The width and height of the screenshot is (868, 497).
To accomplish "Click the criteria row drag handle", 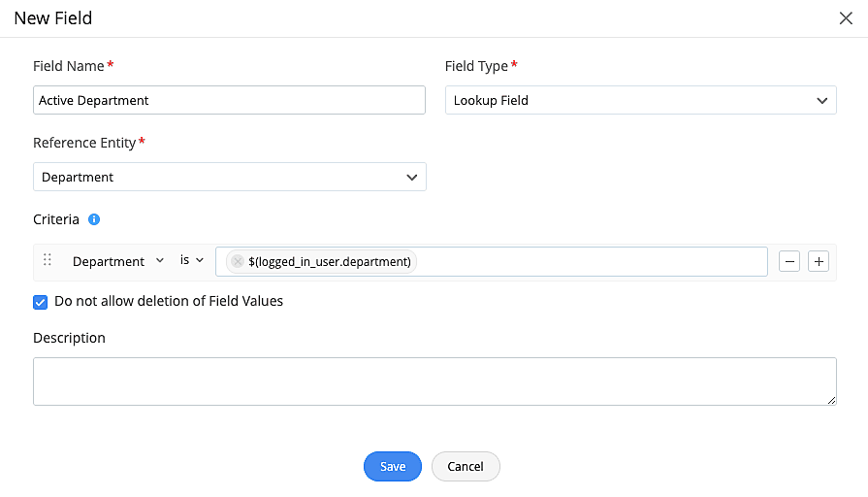I will click(48, 260).
